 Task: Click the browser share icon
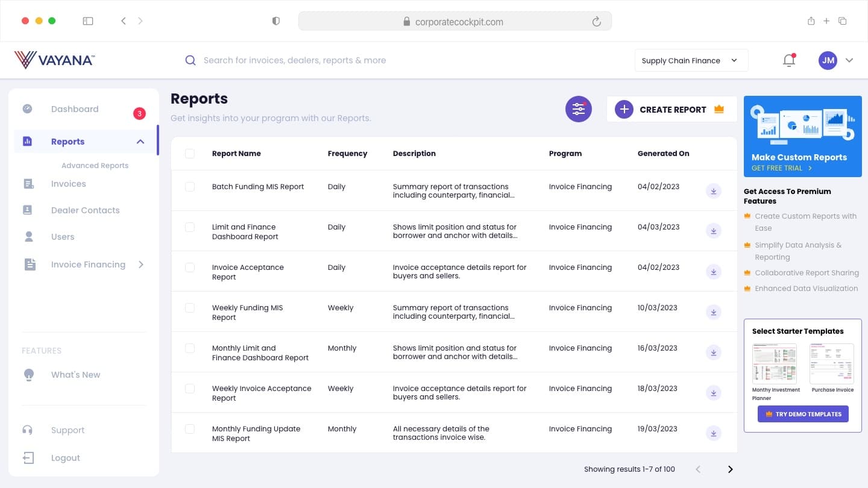click(811, 21)
